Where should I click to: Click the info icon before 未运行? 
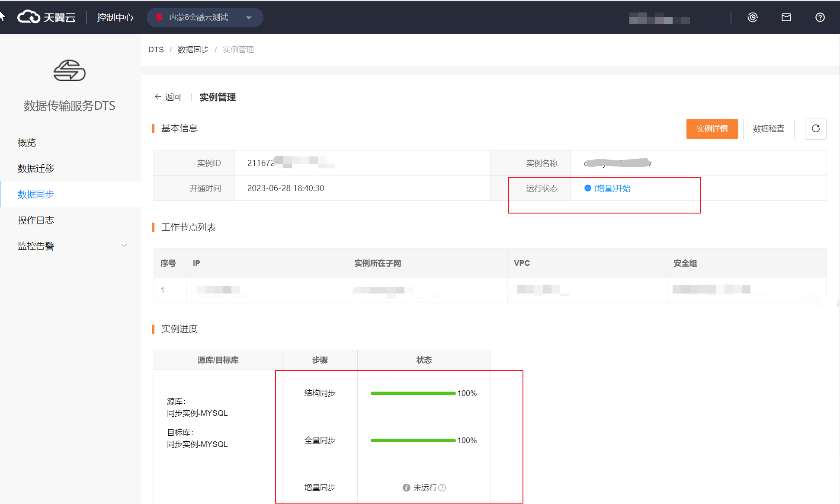[x=406, y=488]
